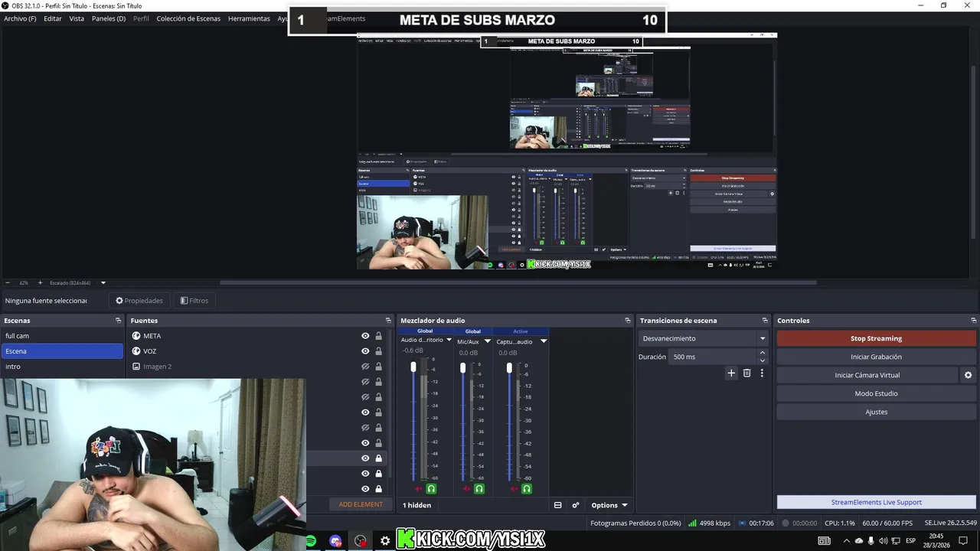Open transition properties three-dot menu
Screen dimensions: 980x551
tap(762, 373)
